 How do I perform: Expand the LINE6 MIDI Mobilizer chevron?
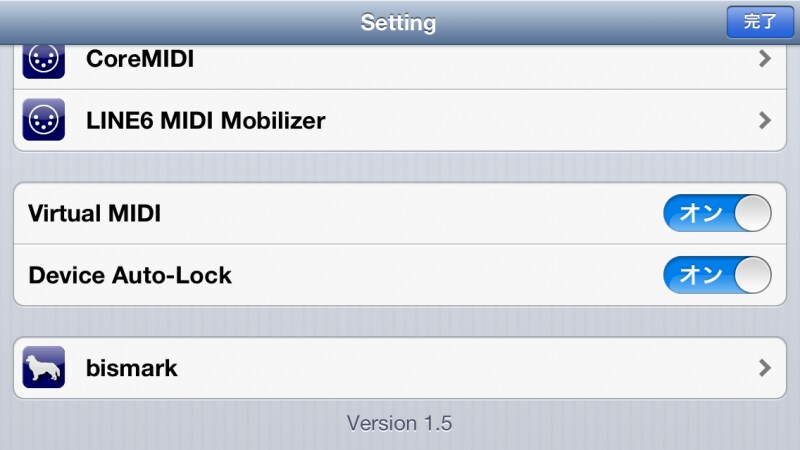click(x=764, y=120)
